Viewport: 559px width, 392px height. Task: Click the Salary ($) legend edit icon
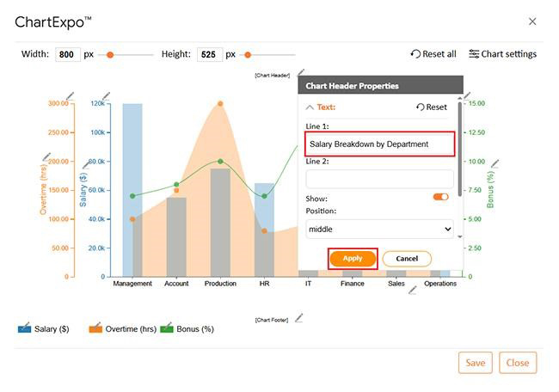(x=24, y=328)
